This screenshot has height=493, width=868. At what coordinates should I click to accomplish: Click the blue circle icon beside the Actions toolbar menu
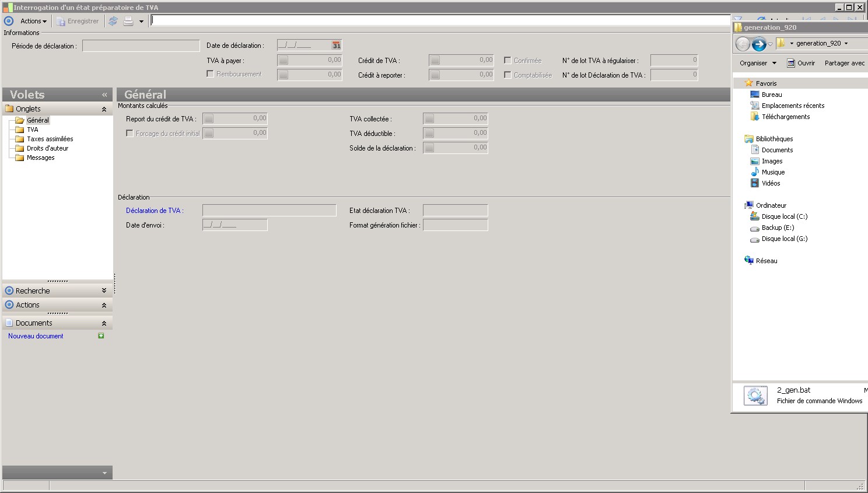click(x=9, y=21)
